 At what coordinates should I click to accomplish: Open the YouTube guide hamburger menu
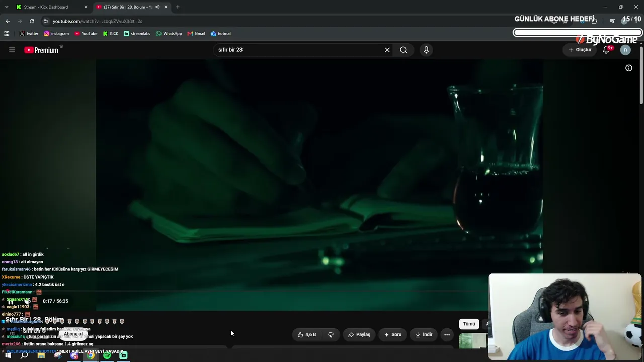coord(12,50)
